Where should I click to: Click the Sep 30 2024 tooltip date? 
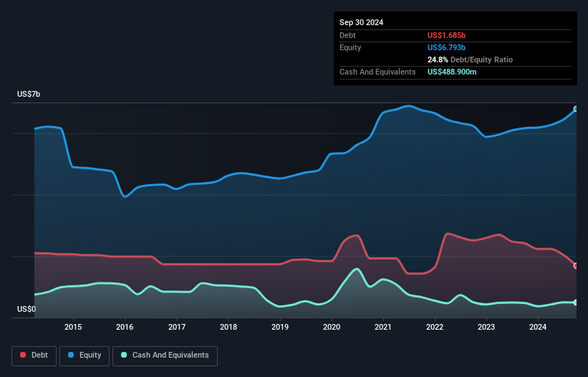point(361,22)
